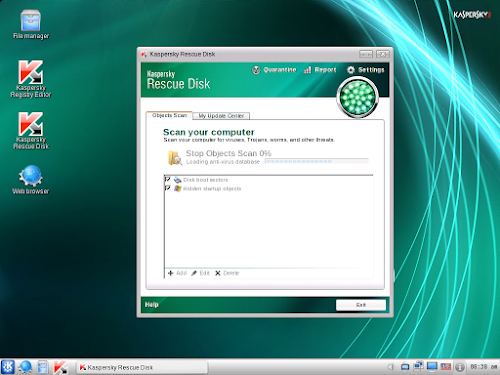Image resolution: width=500 pixels, height=375 pixels.
Task: Click the Kaspersky Rescue Disk taskbar entry
Action: tap(142, 367)
